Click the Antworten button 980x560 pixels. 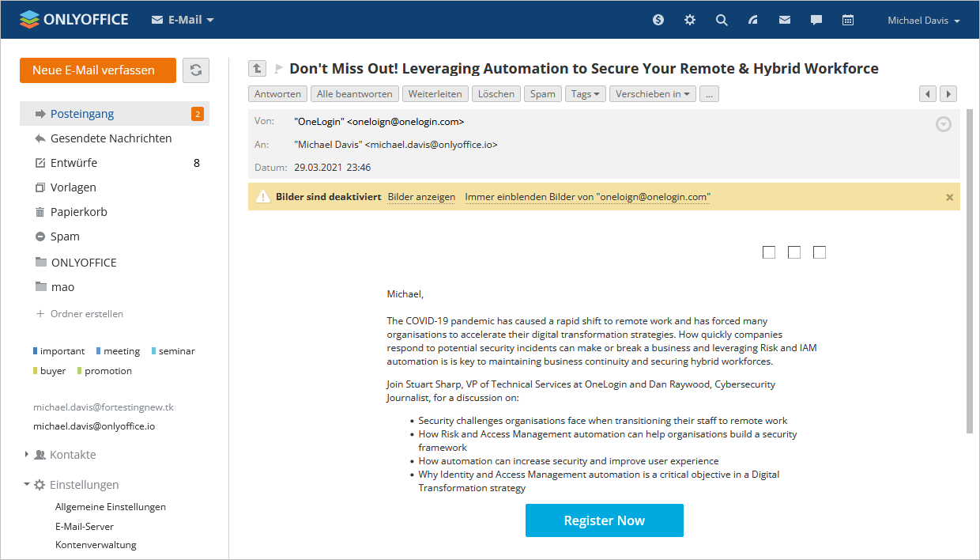(x=277, y=94)
